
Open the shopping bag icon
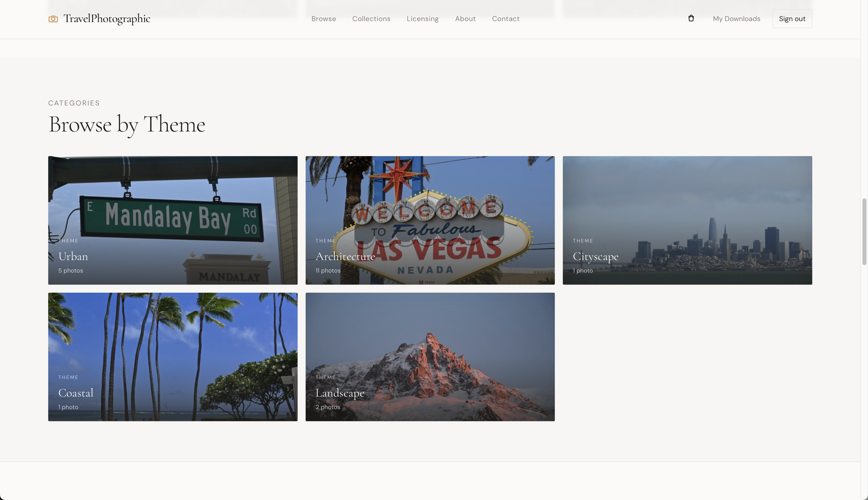pyautogui.click(x=691, y=18)
